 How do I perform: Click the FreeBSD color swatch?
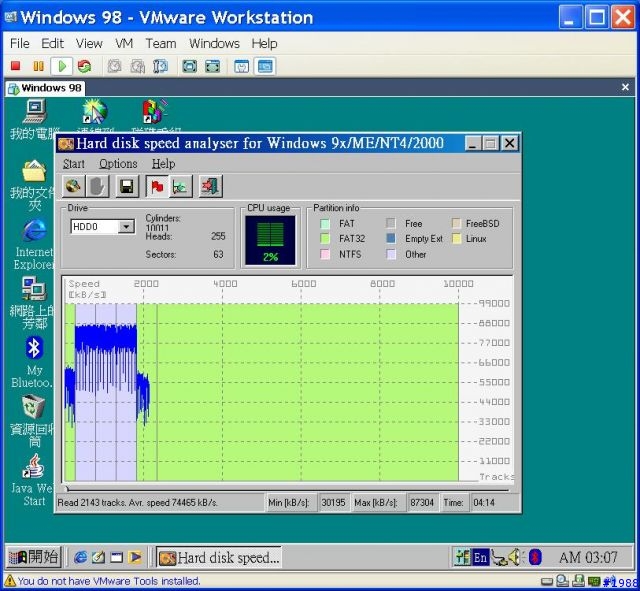tap(456, 223)
